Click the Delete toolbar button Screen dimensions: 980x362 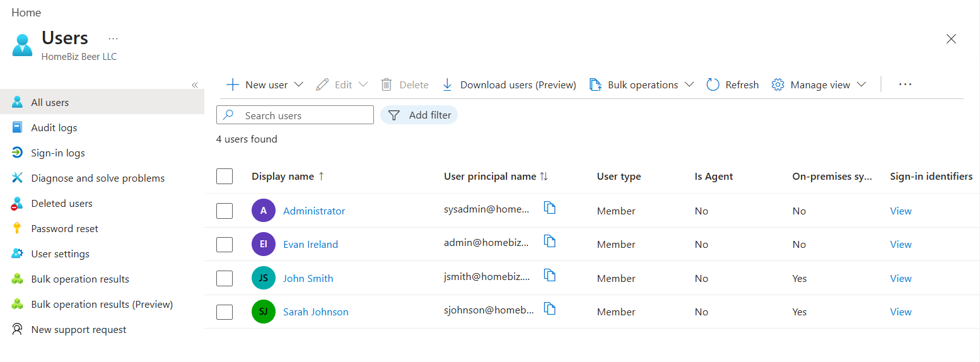pyautogui.click(x=405, y=85)
